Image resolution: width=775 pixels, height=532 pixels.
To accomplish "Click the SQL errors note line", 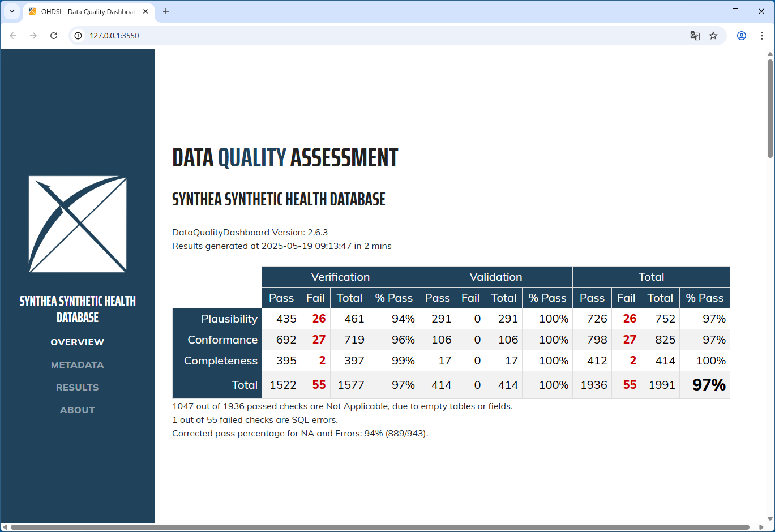I will point(255,419).
